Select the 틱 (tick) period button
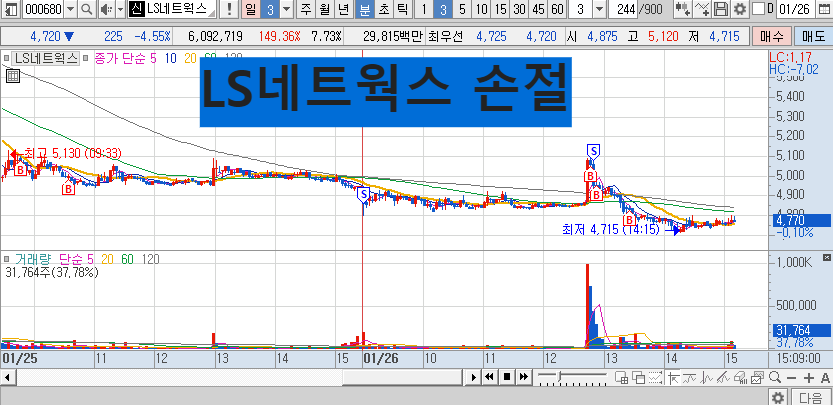Viewport: 833px width, 405px height. (x=403, y=9)
